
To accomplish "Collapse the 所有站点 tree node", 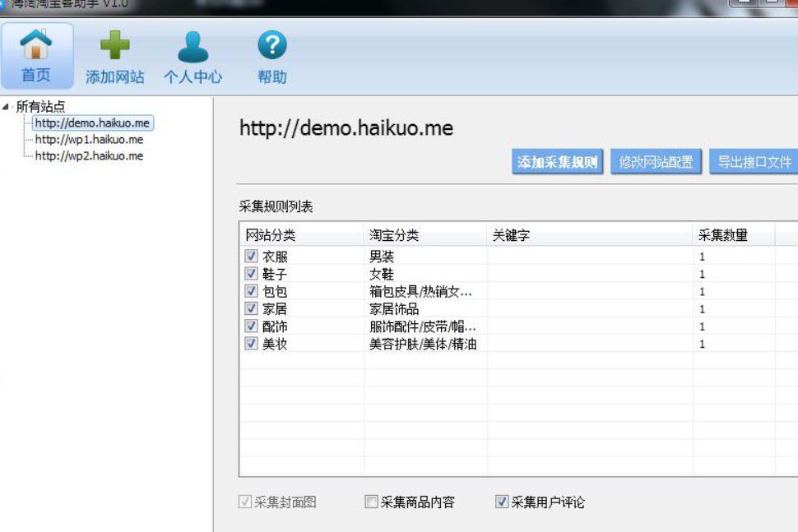I will click(x=6, y=106).
